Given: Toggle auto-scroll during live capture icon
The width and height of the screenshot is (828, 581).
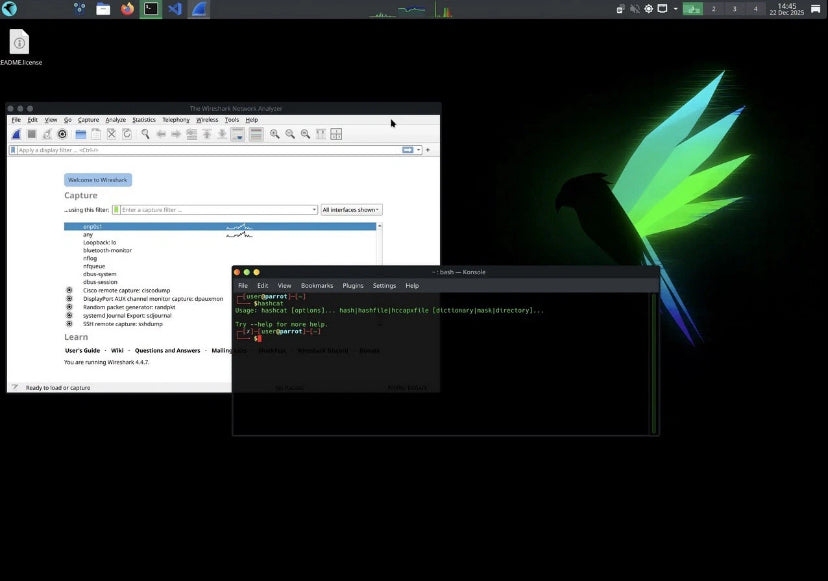Looking at the screenshot, I should (238, 134).
